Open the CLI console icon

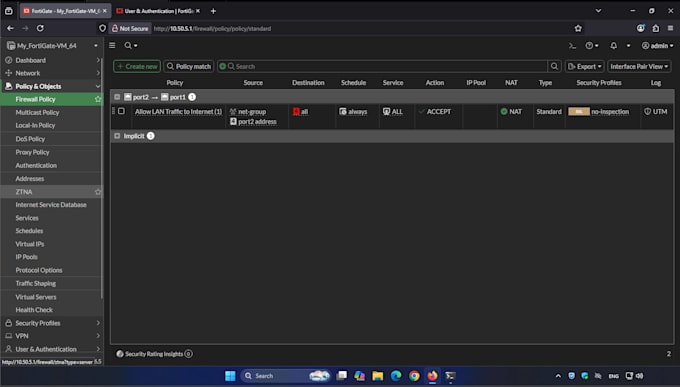click(x=572, y=46)
